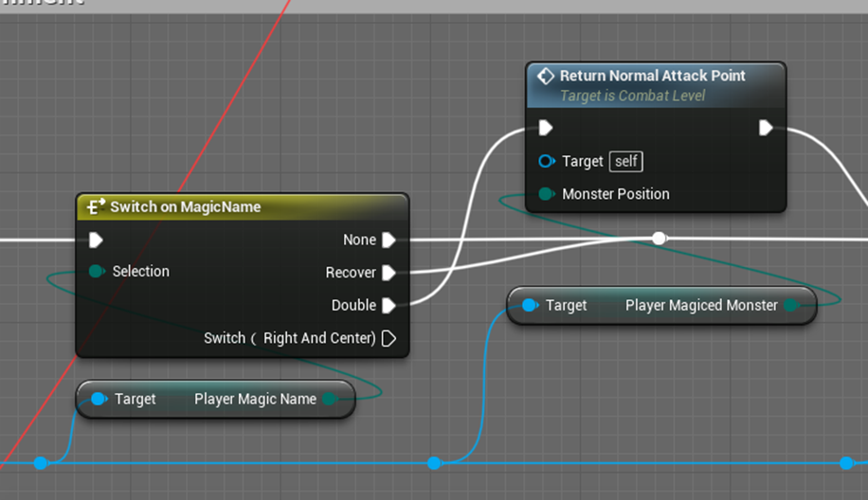Click the Selection input pin
Viewport: 868px width, 500px height.
(97, 271)
